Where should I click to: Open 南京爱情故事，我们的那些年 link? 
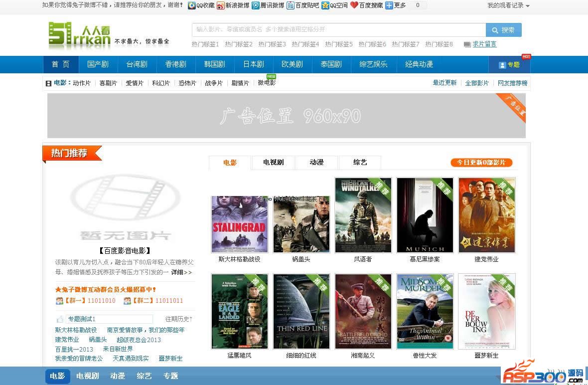point(146,330)
